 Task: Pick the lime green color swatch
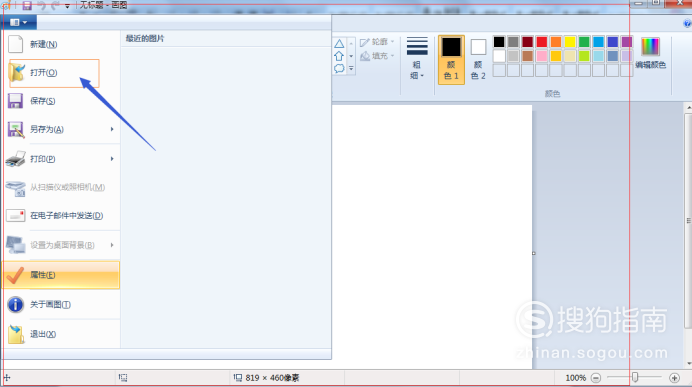pyautogui.click(x=584, y=56)
